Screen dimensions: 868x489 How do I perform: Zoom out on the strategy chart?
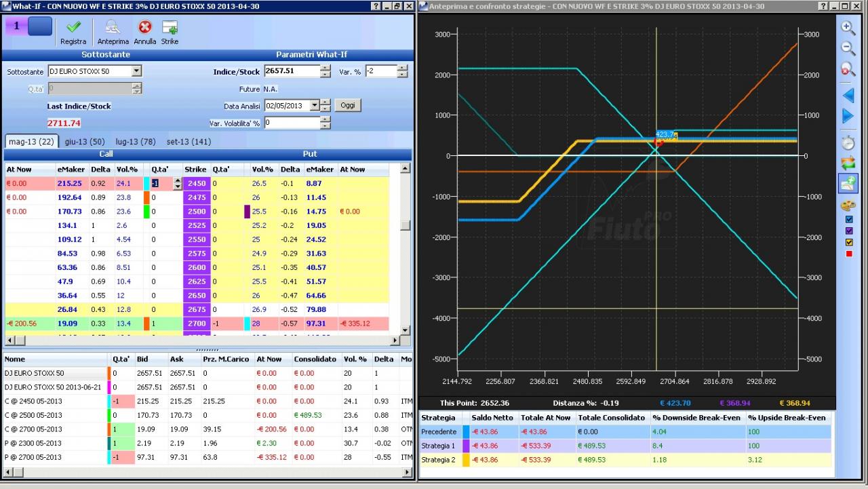point(848,48)
